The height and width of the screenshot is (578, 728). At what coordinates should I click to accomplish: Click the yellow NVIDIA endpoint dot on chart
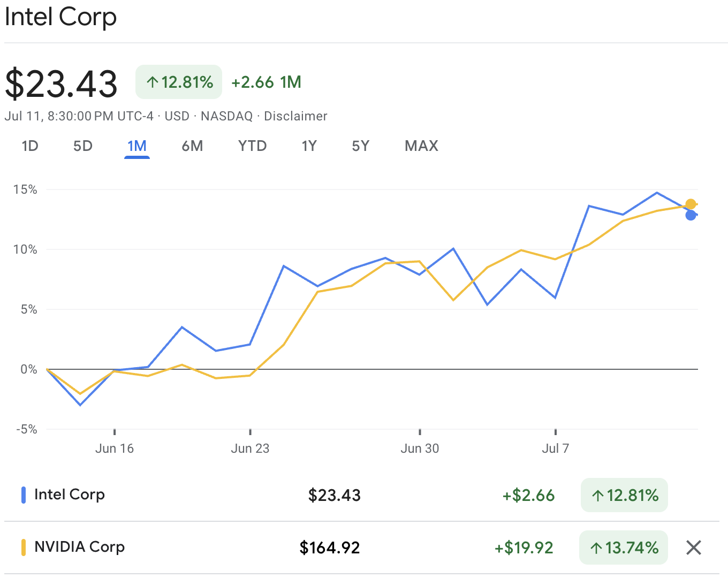pyautogui.click(x=691, y=204)
